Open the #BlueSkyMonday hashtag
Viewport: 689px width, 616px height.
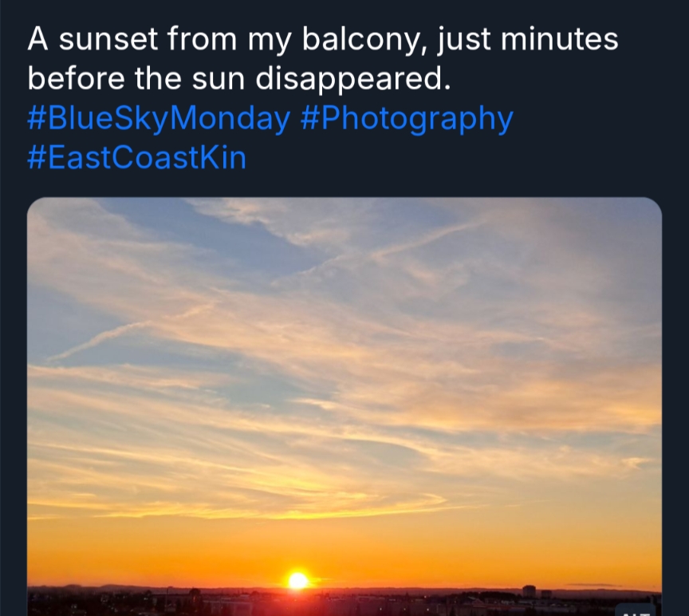158,120
